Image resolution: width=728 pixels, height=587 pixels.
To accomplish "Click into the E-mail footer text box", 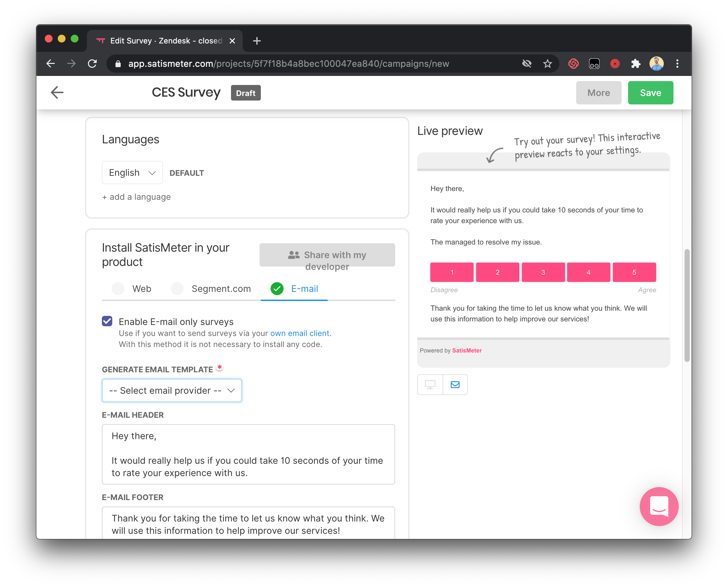I will 248,523.
